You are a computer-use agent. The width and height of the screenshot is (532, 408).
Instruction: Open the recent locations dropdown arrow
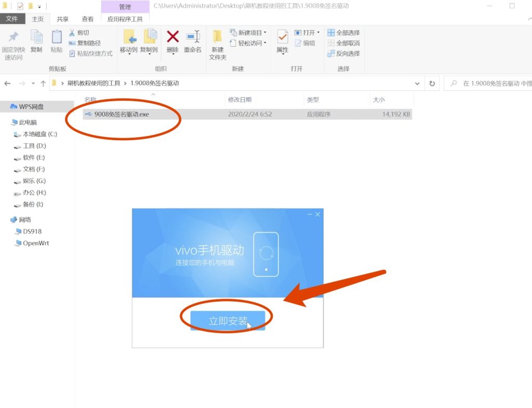tap(33, 84)
